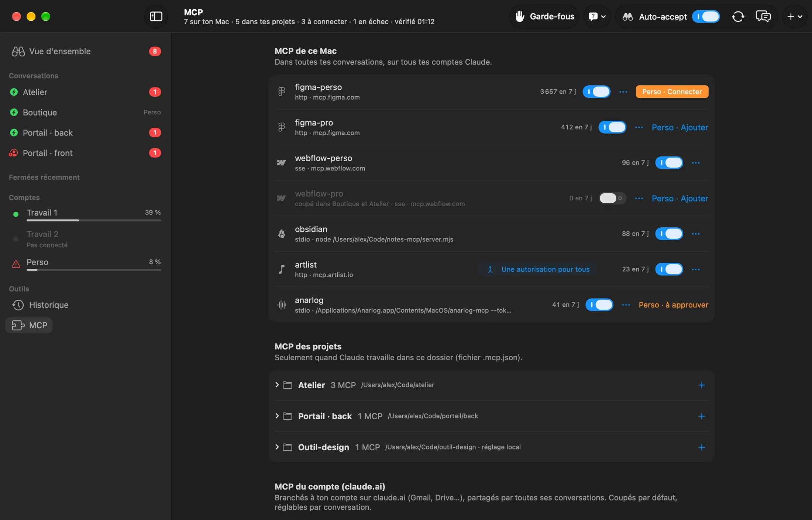812x520 pixels.
Task: Add an MCP to Outil-design project
Action: [702, 447]
